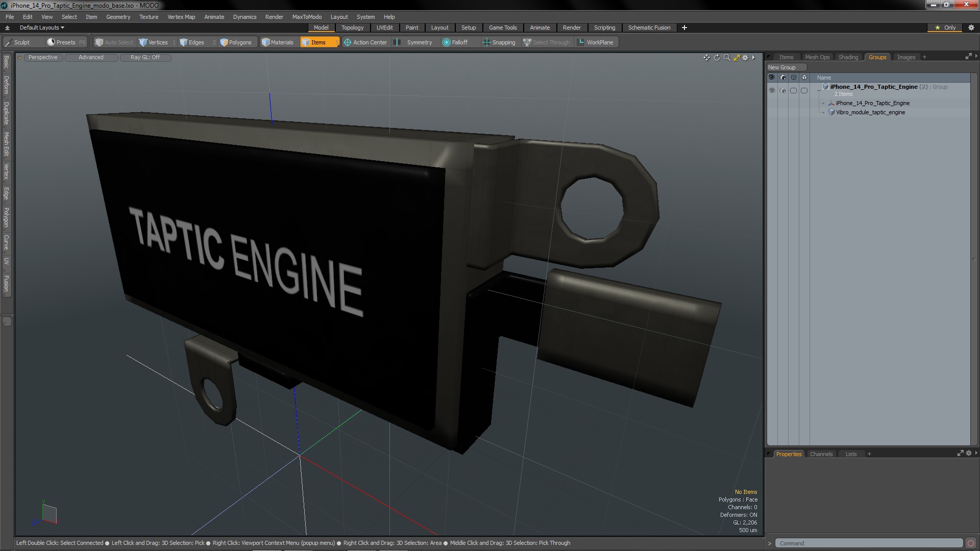Toggle the third-column checkbox in the group row
Screen dimensions: 980x551
[x=793, y=90]
